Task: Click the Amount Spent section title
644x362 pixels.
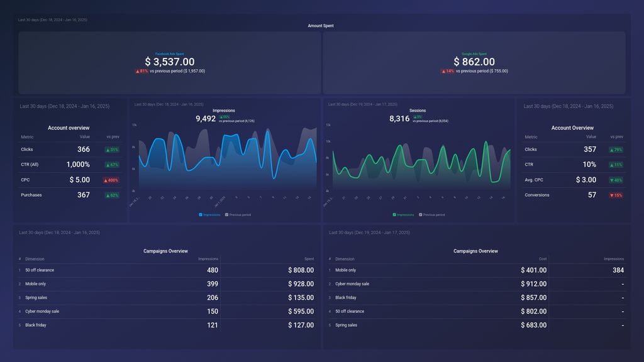Action: [321, 26]
